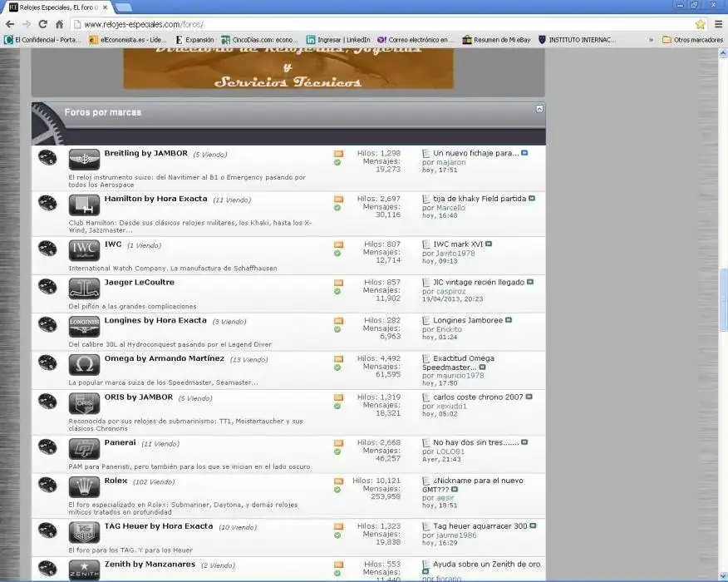Viewport: 728px width, 582px height.
Task: View profile of user majaron
Action: coord(450,162)
